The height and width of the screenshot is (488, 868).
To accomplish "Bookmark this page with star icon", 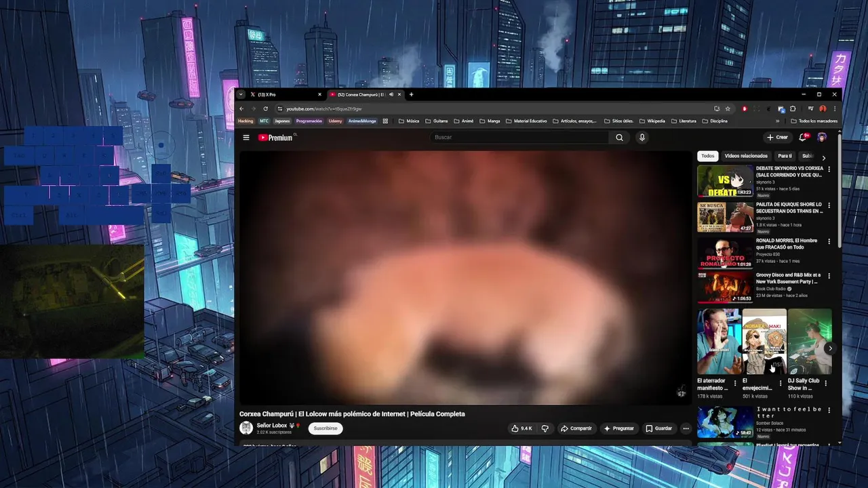I will (728, 108).
